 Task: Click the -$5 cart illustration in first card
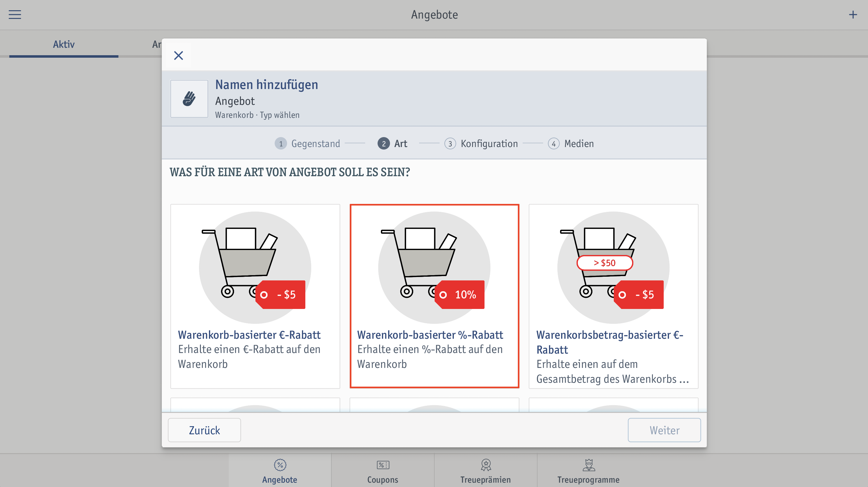255,267
